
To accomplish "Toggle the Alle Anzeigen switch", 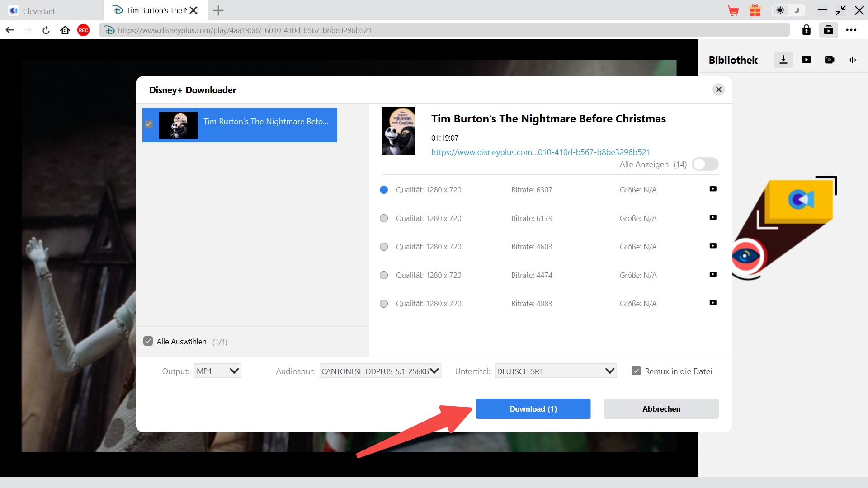I will 705,164.
